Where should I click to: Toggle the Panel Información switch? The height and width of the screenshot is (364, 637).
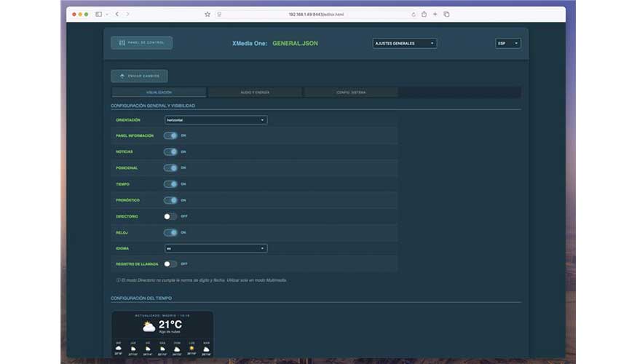(x=170, y=135)
